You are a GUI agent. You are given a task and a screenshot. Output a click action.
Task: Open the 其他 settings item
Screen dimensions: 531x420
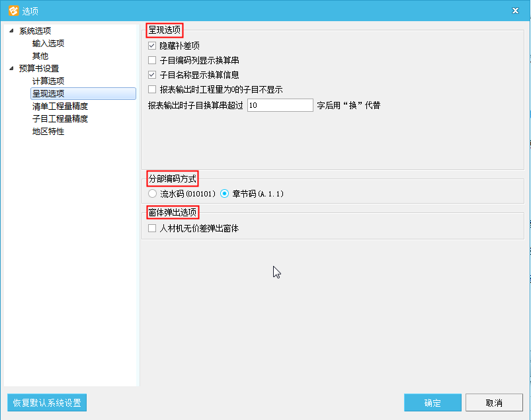tap(40, 56)
